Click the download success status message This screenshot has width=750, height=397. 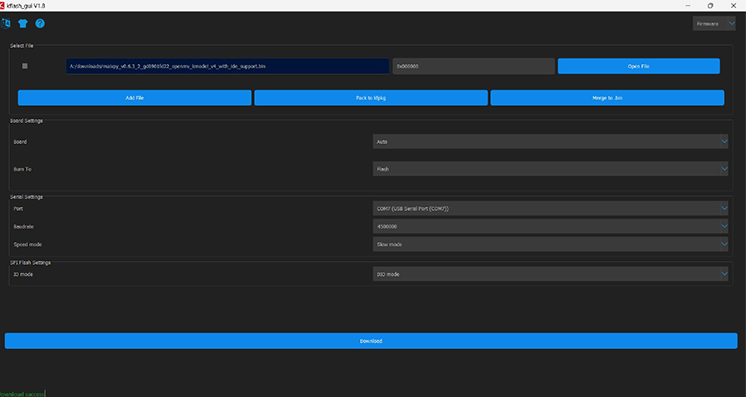click(x=22, y=394)
